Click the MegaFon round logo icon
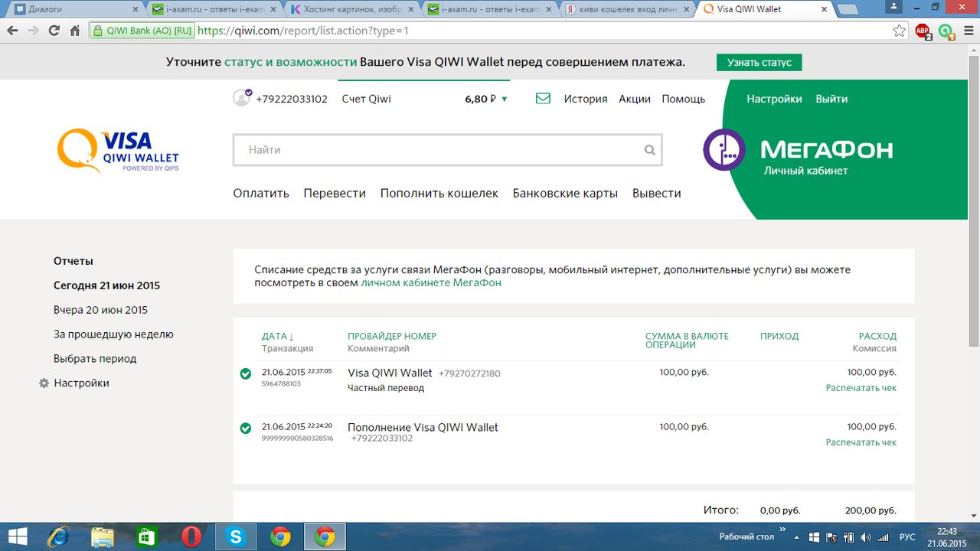Screen dimensions: 980x551 coord(724,150)
